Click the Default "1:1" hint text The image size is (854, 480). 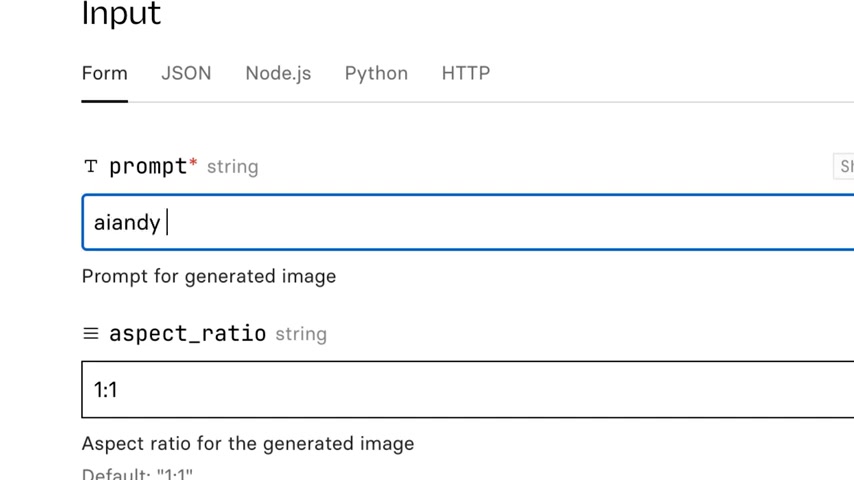coord(137,473)
